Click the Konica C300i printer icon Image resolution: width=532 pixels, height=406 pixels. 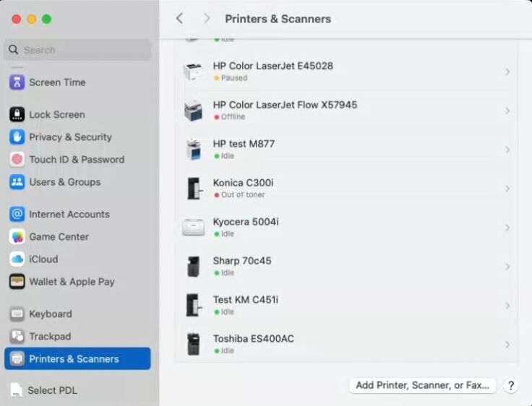[193, 189]
